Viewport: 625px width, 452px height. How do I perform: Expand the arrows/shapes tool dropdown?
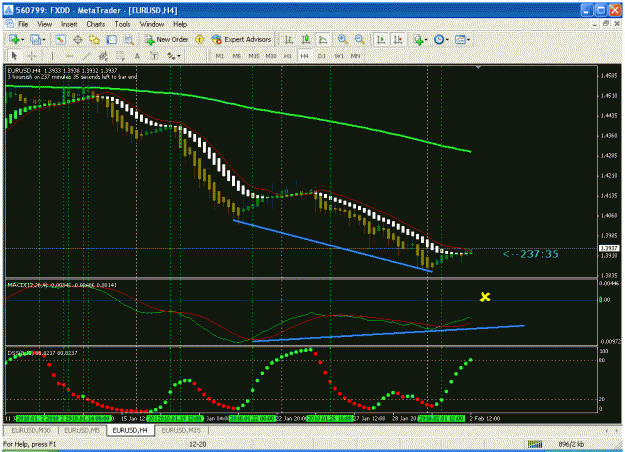(179, 56)
